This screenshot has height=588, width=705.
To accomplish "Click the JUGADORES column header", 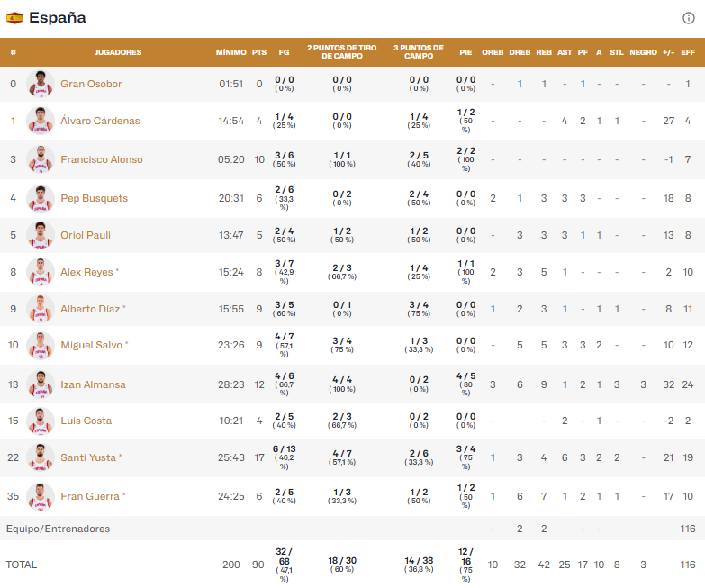I will point(118,52).
